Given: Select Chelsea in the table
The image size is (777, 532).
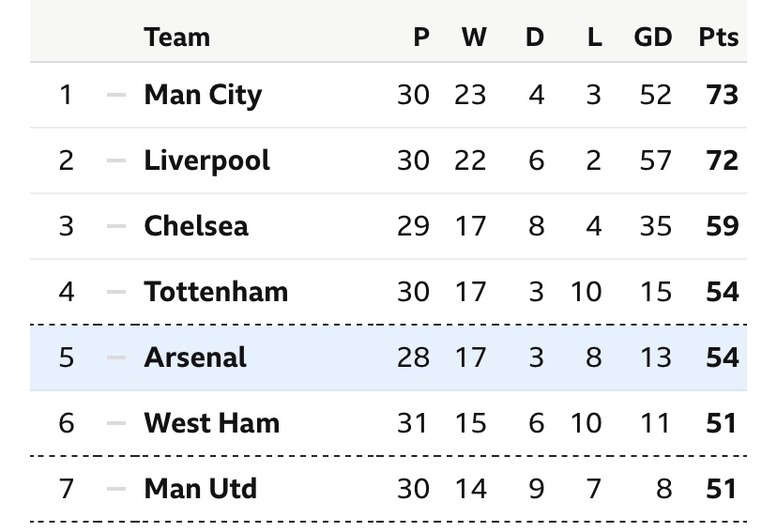Looking at the screenshot, I should [x=196, y=226].
